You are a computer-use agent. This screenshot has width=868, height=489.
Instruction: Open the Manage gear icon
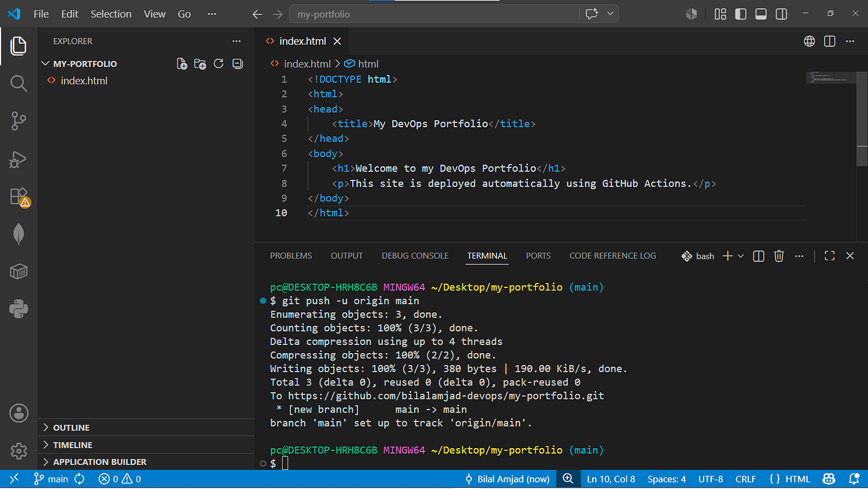[x=19, y=451]
